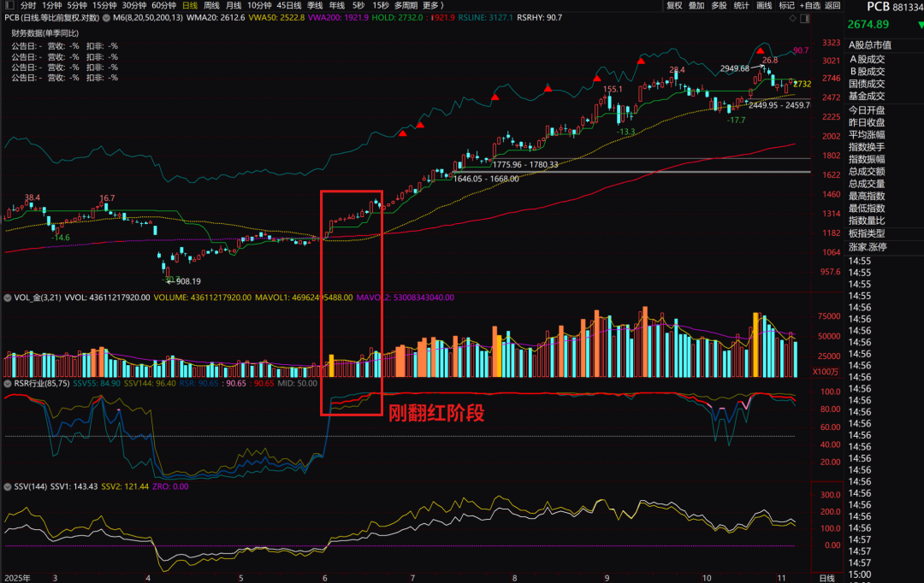Open the 多周期 multi-period view

[406, 5]
